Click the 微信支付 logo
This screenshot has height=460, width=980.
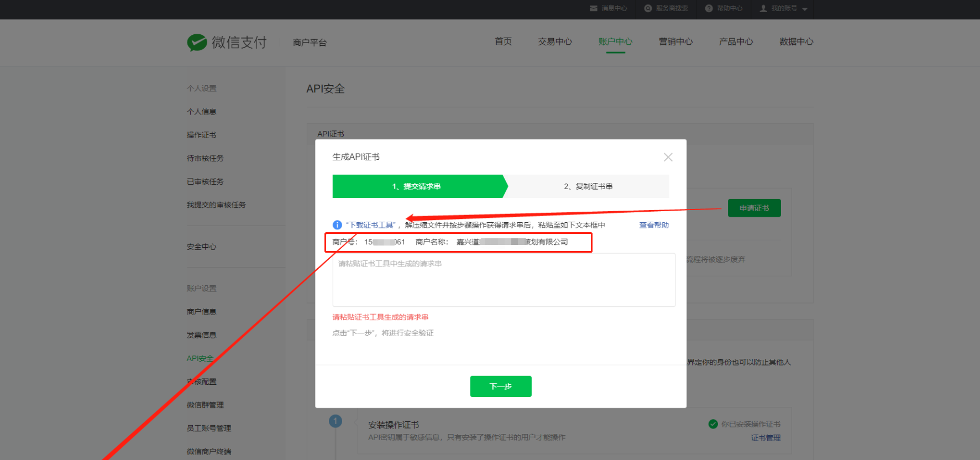(x=227, y=42)
